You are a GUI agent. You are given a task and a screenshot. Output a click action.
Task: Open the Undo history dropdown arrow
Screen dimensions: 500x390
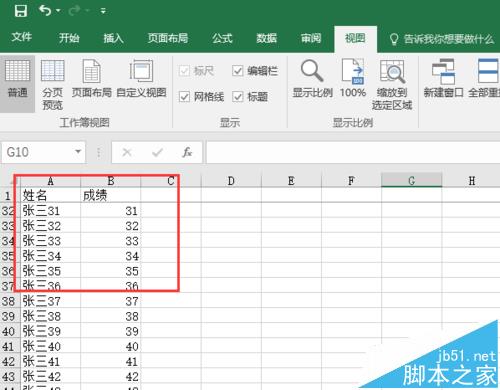[58, 11]
